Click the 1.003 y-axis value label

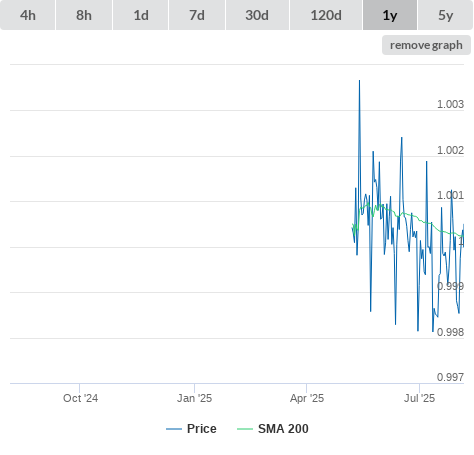pyautogui.click(x=450, y=104)
